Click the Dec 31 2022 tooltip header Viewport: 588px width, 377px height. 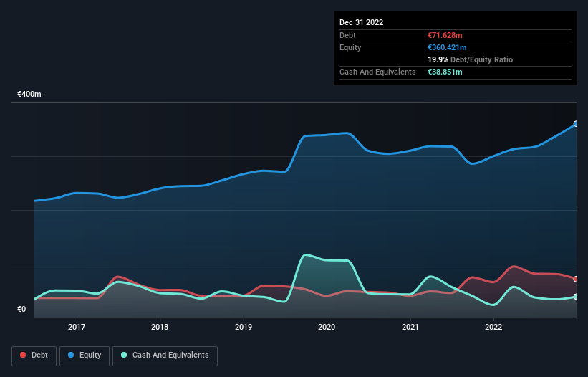(361, 22)
